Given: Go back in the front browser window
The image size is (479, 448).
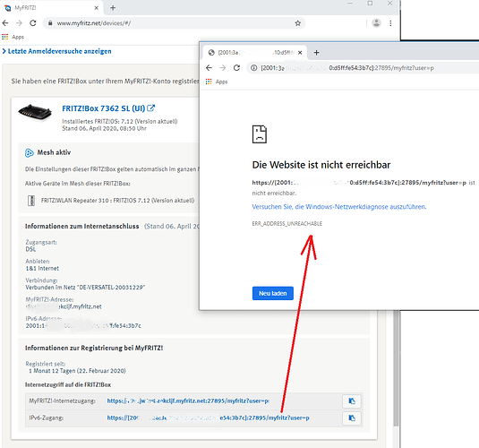Looking at the screenshot, I should [x=209, y=67].
